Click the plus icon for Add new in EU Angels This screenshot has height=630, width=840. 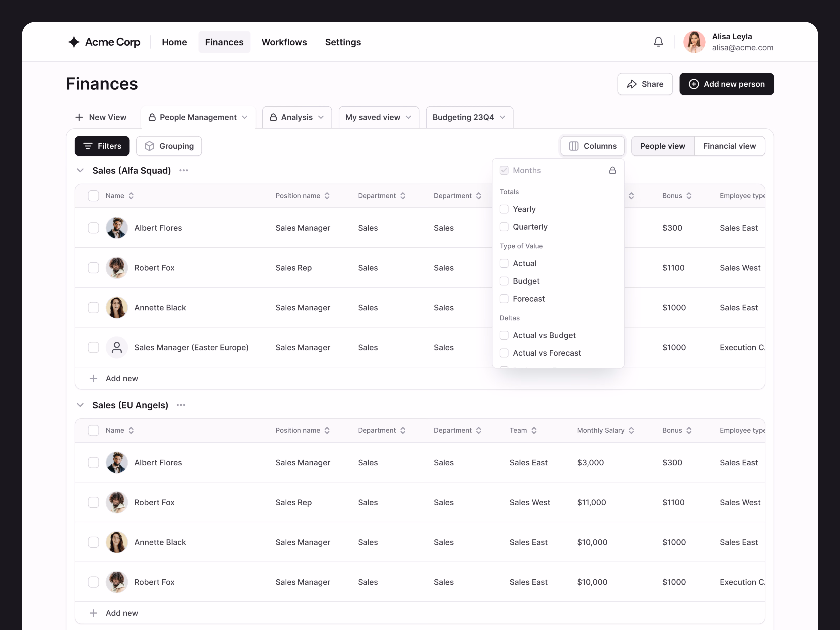click(x=93, y=613)
